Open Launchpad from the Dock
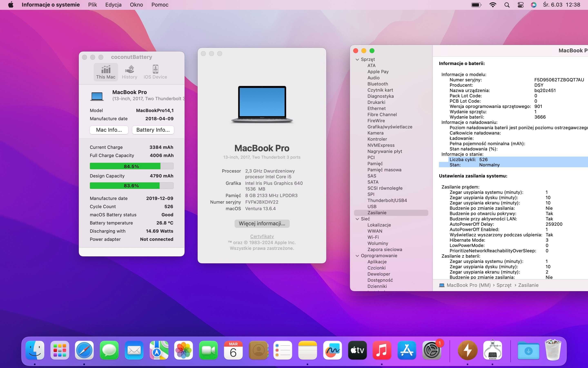 click(x=60, y=350)
